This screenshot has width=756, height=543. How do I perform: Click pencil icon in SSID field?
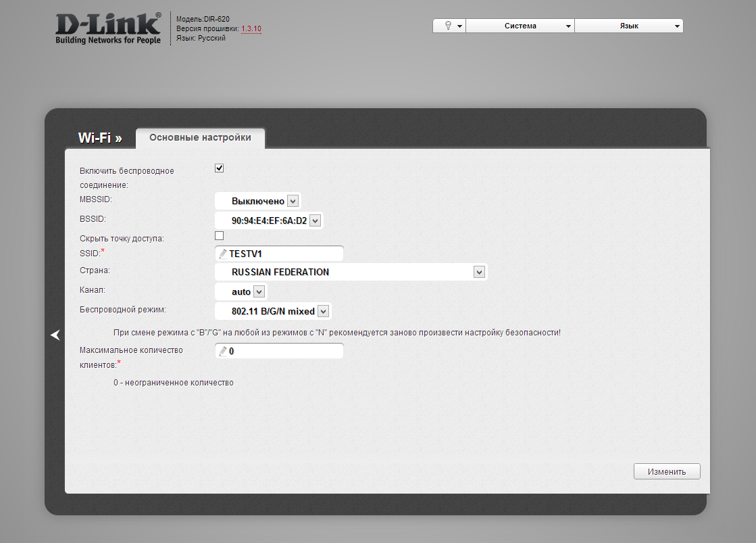223,254
